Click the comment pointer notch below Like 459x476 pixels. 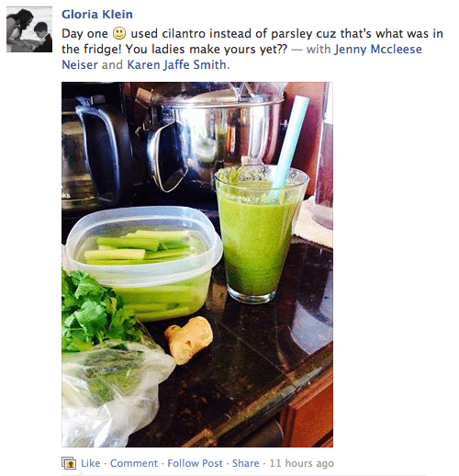coord(82,473)
